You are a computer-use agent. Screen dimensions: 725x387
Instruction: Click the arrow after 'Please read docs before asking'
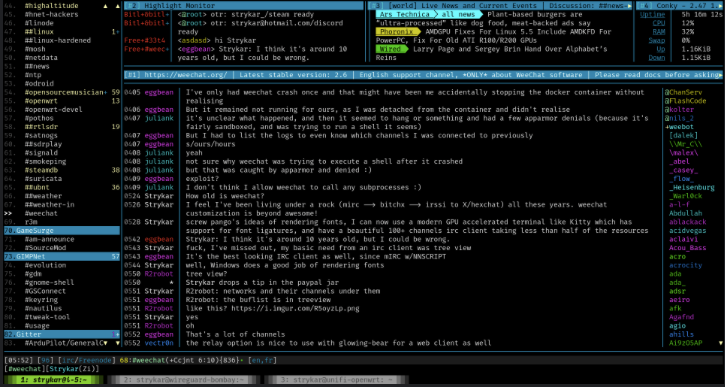(720, 74)
